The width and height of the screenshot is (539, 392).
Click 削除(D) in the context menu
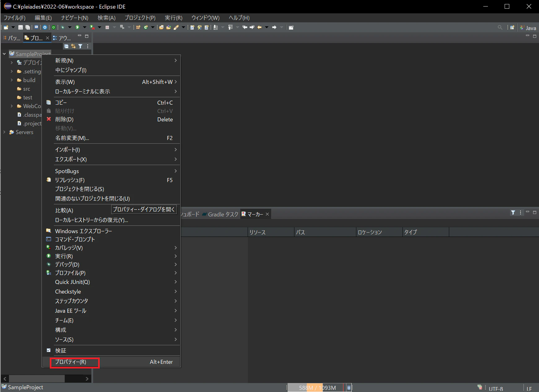[111, 119]
